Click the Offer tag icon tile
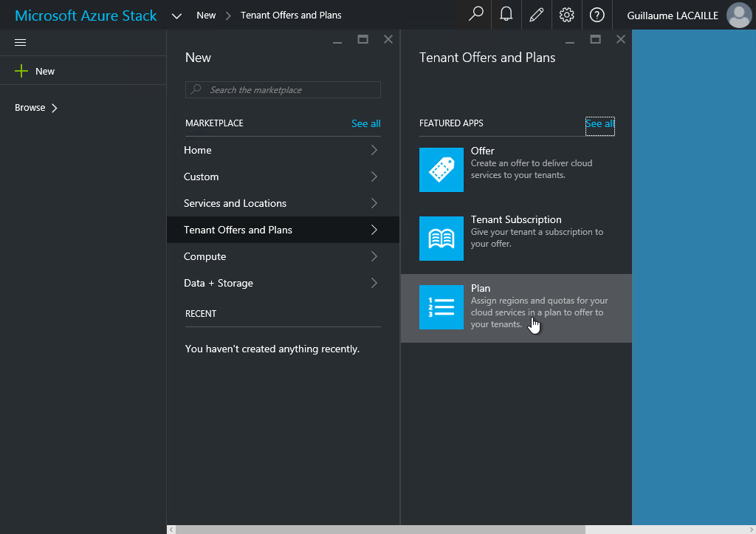The image size is (756, 534). pos(441,170)
